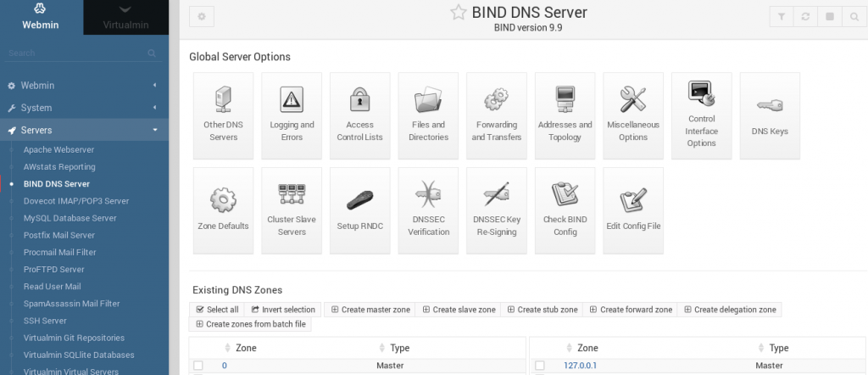Screen dimensions: 868x375
Task: Open Files and Directories options
Action: tap(428, 115)
